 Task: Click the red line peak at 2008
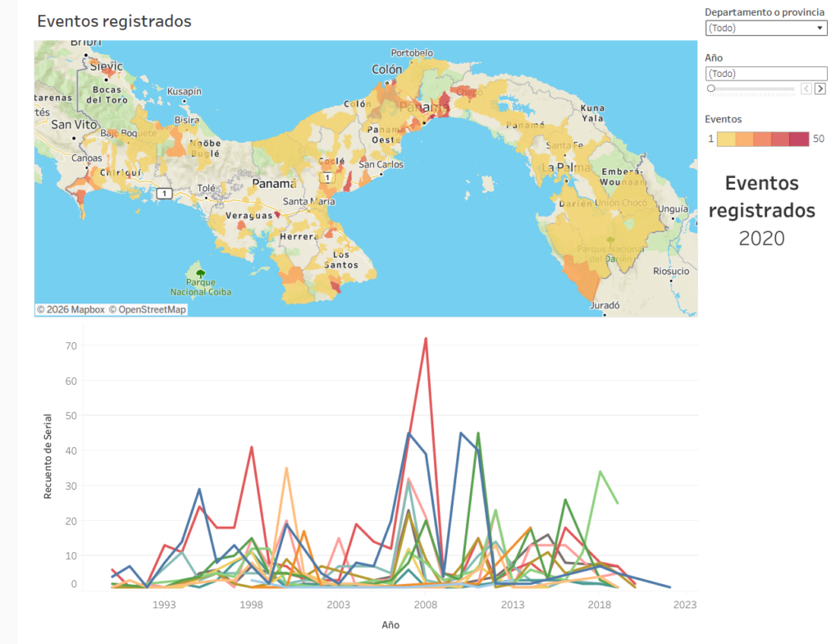coord(426,338)
